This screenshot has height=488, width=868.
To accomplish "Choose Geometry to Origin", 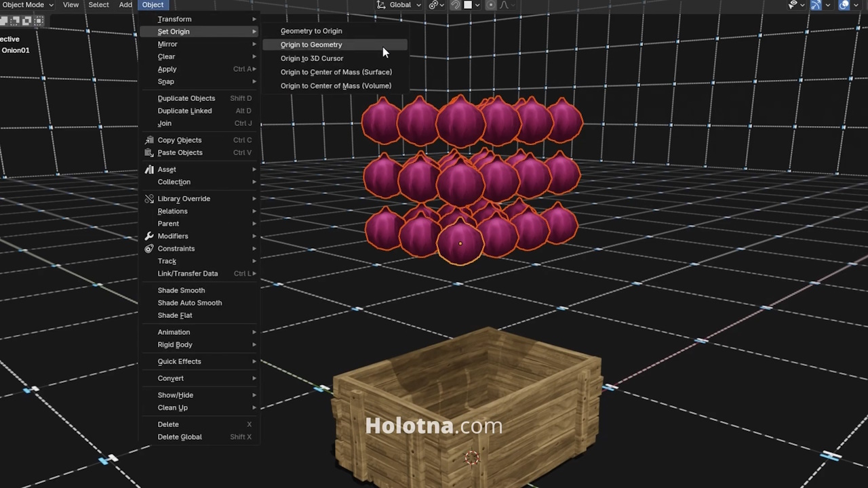I will pyautogui.click(x=335, y=31).
